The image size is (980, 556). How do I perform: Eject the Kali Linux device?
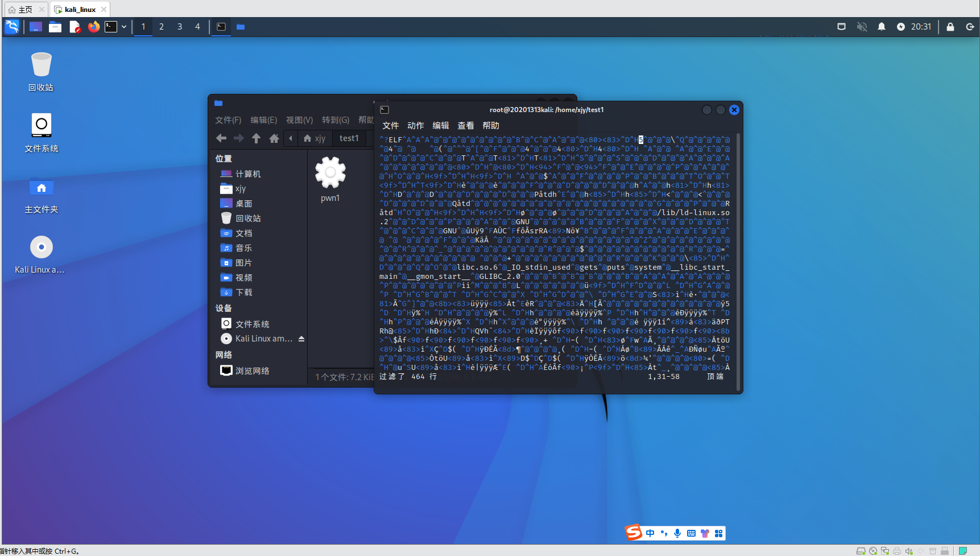(x=301, y=339)
